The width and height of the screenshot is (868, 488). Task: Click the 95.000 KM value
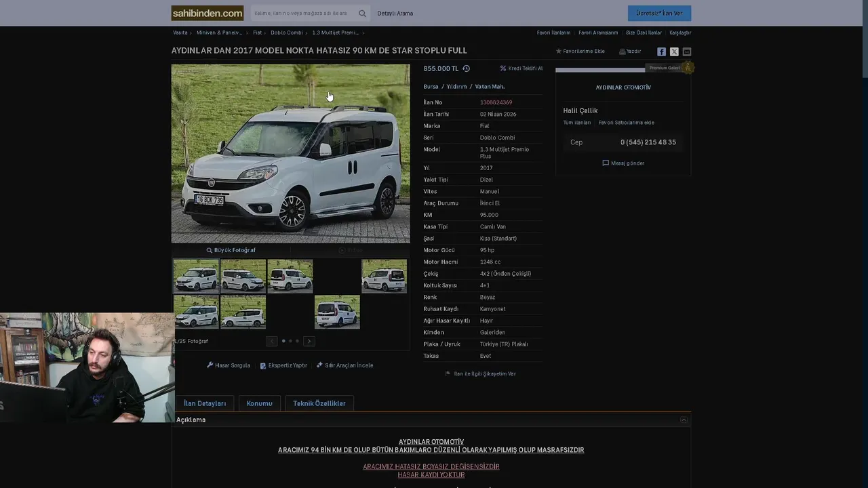point(489,215)
